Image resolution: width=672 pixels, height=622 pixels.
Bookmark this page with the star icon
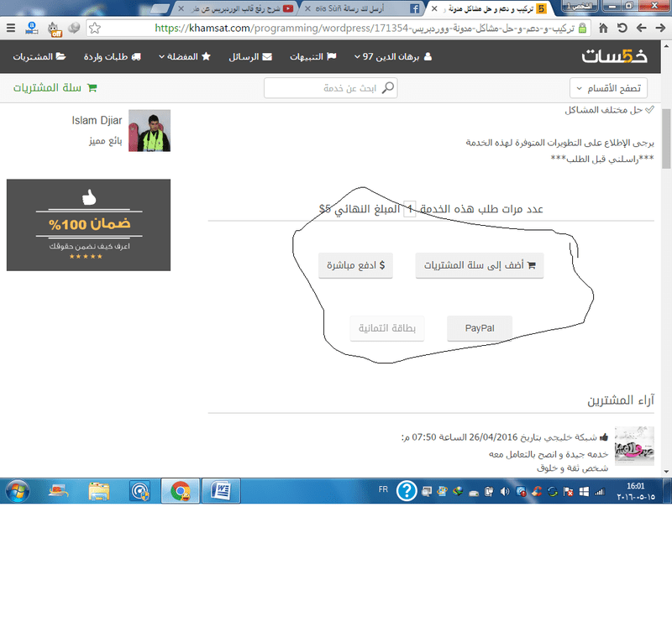point(95,29)
